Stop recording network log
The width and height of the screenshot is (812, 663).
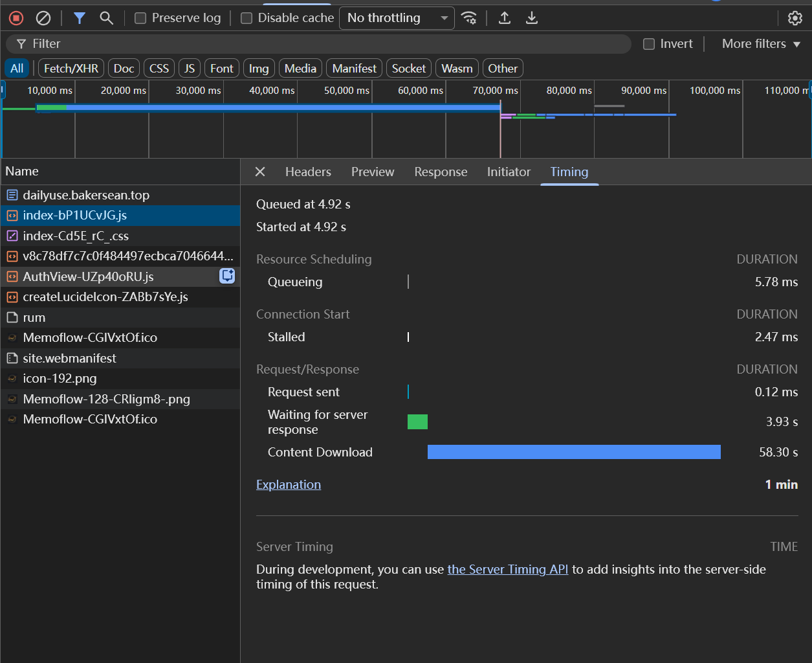(16, 18)
